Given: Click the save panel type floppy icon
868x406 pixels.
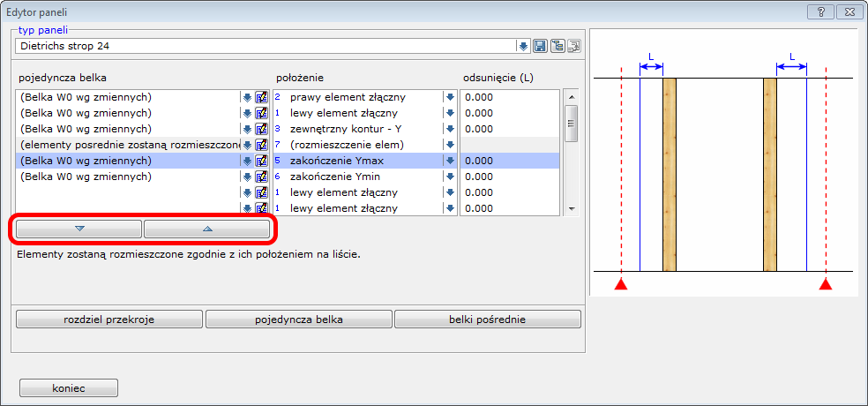Looking at the screenshot, I should coord(541,46).
